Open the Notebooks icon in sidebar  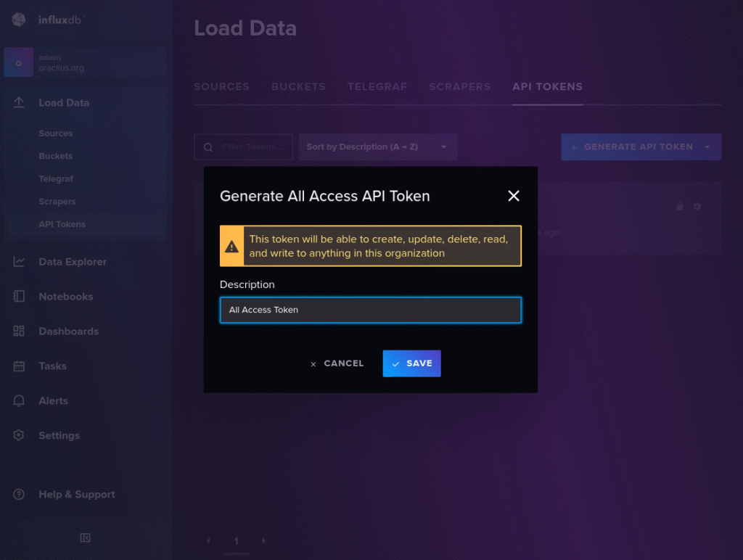click(x=19, y=296)
